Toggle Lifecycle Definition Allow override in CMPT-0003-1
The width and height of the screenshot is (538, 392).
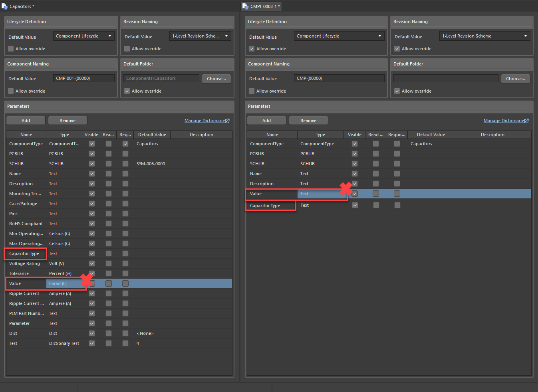pyautogui.click(x=252, y=49)
